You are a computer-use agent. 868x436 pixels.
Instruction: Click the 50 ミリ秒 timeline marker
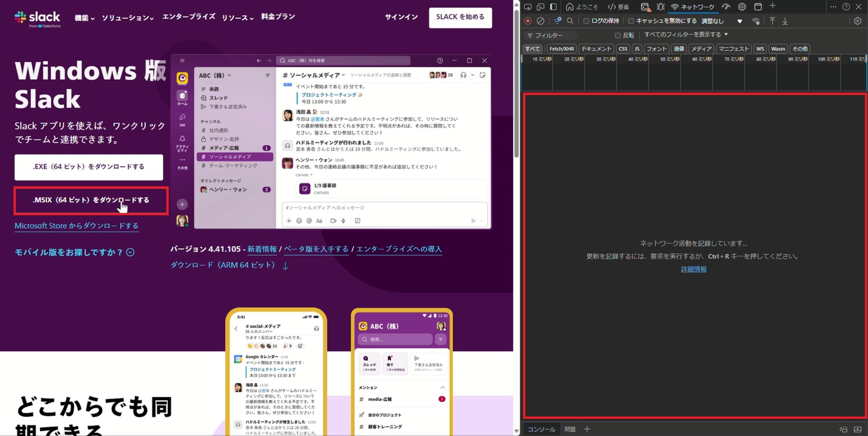[670, 59]
